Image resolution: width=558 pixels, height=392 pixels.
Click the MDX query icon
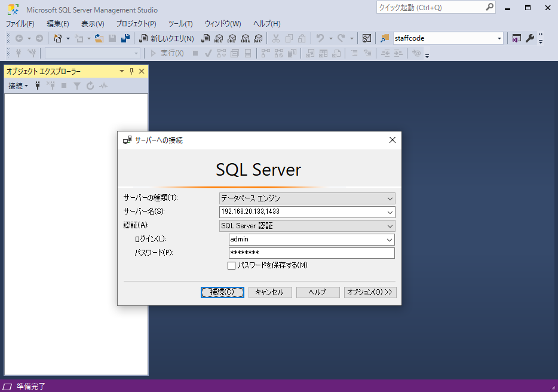click(219, 38)
